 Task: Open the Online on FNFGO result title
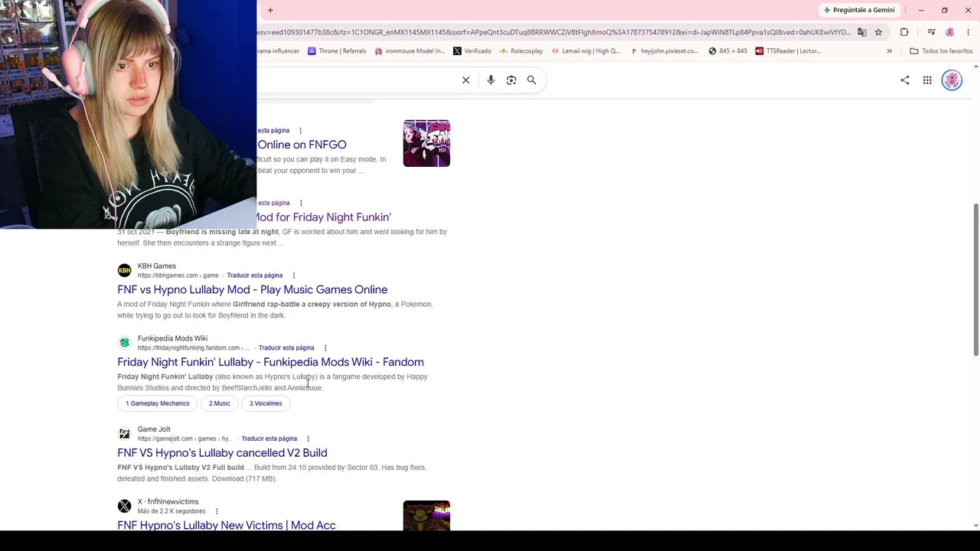[x=302, y=145]
